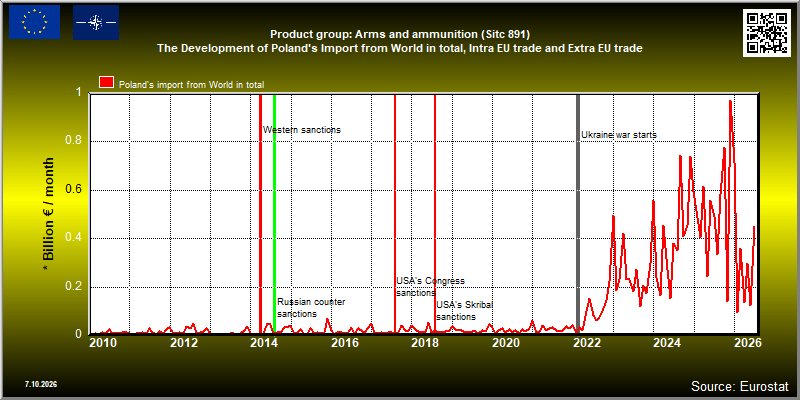
Task: Click the European Union flag icon
Action: (34, 22)
